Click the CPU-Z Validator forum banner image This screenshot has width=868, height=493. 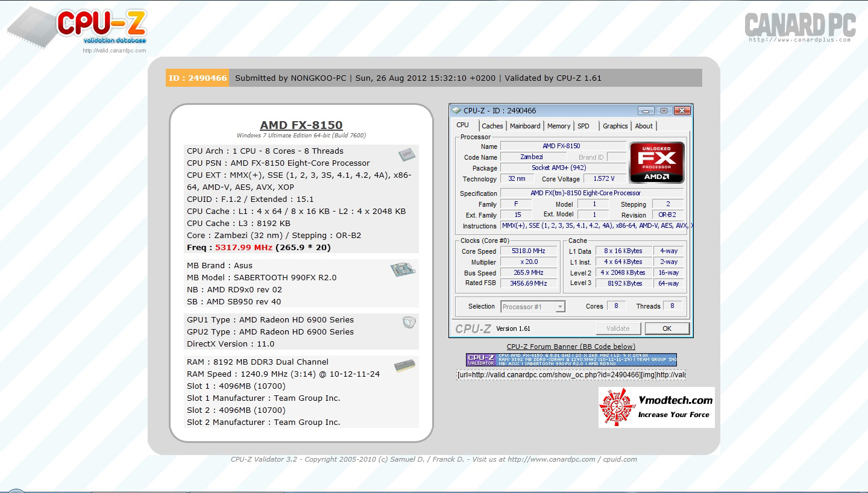571,360
